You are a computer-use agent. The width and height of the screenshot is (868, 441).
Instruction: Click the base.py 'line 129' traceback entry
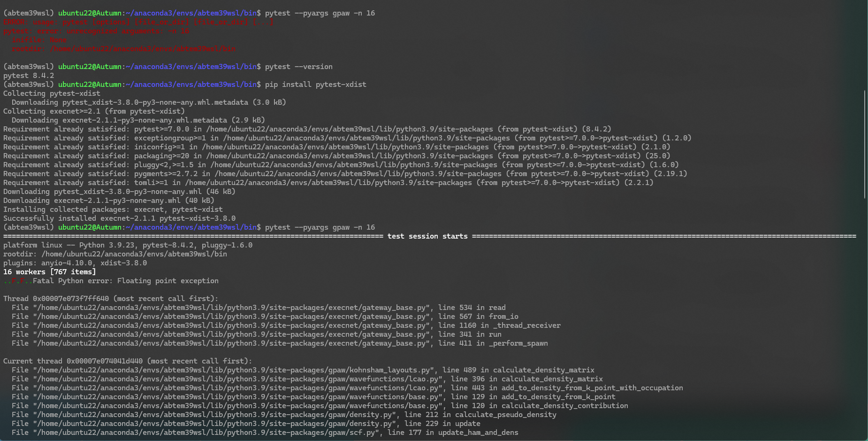coord(313,397)
